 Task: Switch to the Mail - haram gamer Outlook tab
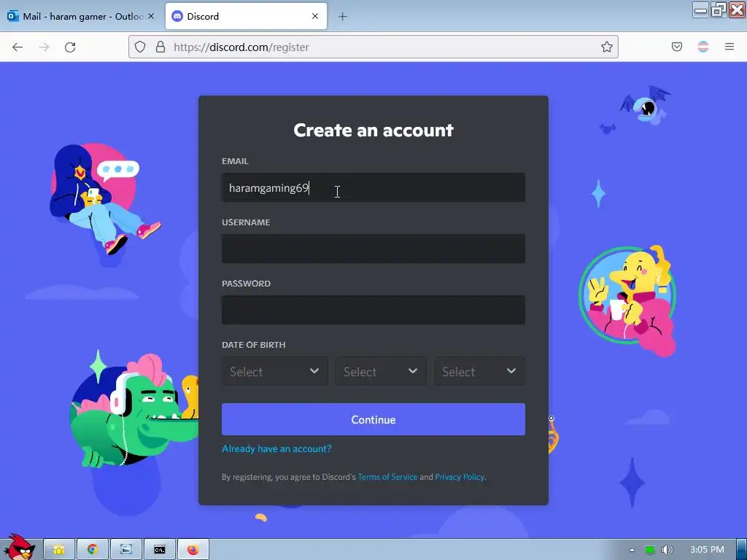82,16
